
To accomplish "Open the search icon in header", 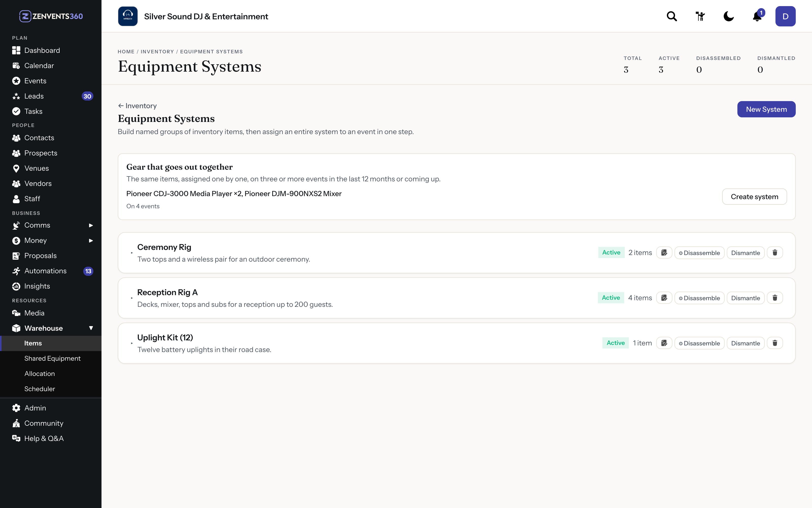I will (x=671, y=16).
